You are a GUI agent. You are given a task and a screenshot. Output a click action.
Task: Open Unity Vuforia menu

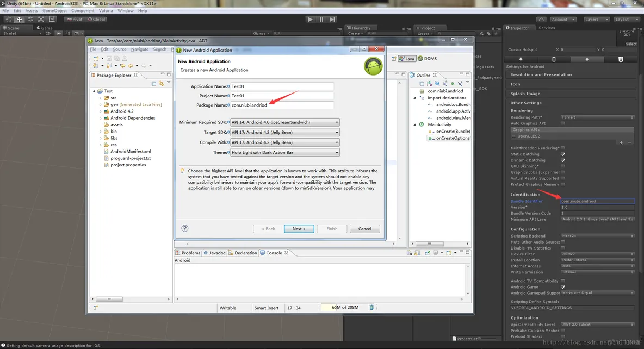point(106,11)
